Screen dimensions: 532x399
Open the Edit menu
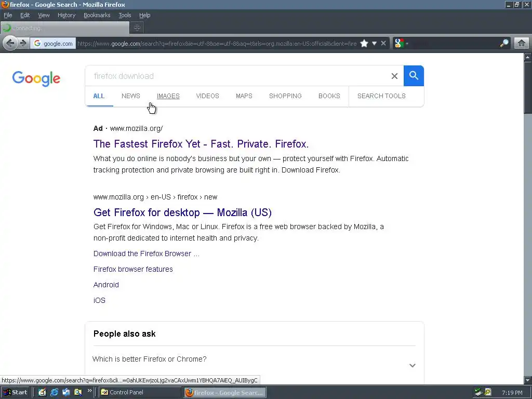[x=25, y=15]
